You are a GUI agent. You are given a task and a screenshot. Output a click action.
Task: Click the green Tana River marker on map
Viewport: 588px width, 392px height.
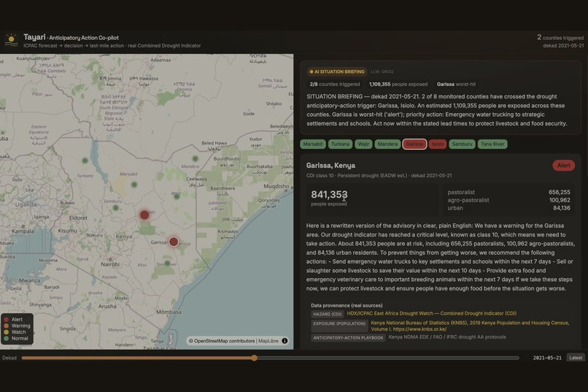coord(167,264)
